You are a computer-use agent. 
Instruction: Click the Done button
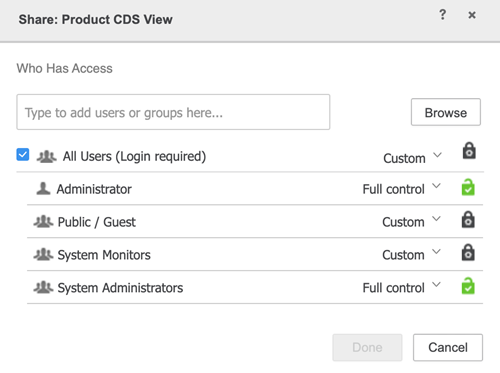tap(367, 347)
